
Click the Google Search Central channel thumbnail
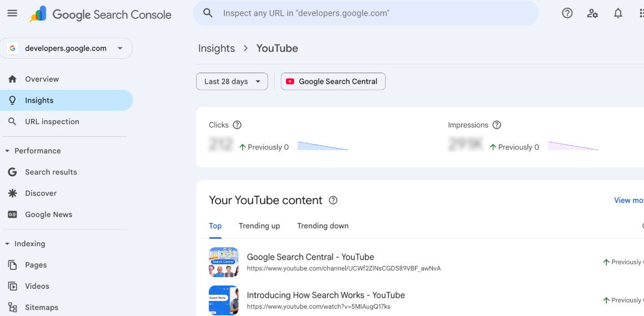pyautogui.click(x=223, y=262)
